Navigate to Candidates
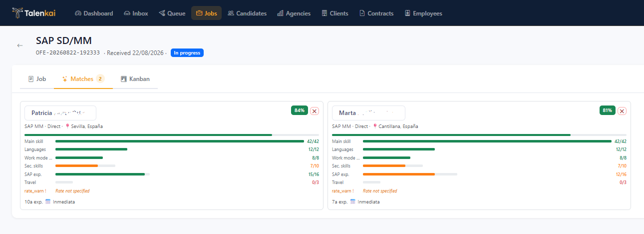The image size is (644, 234). tap(247, 13)
